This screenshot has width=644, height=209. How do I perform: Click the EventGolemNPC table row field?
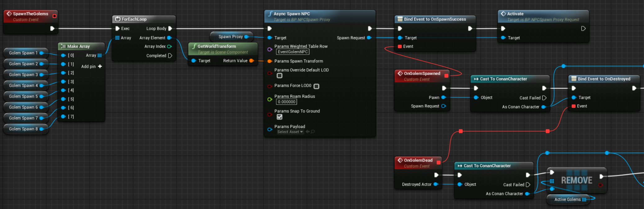coord(293,52)
